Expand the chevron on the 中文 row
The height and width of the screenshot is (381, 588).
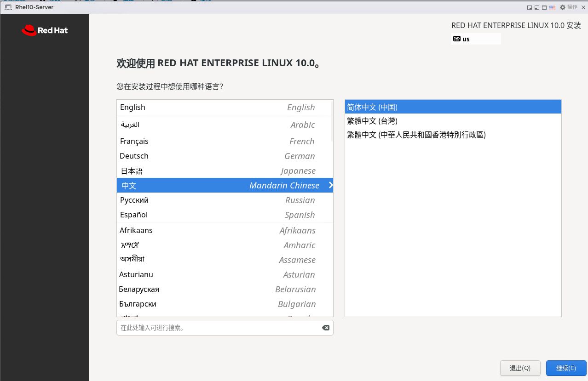(x=330, y=185)
